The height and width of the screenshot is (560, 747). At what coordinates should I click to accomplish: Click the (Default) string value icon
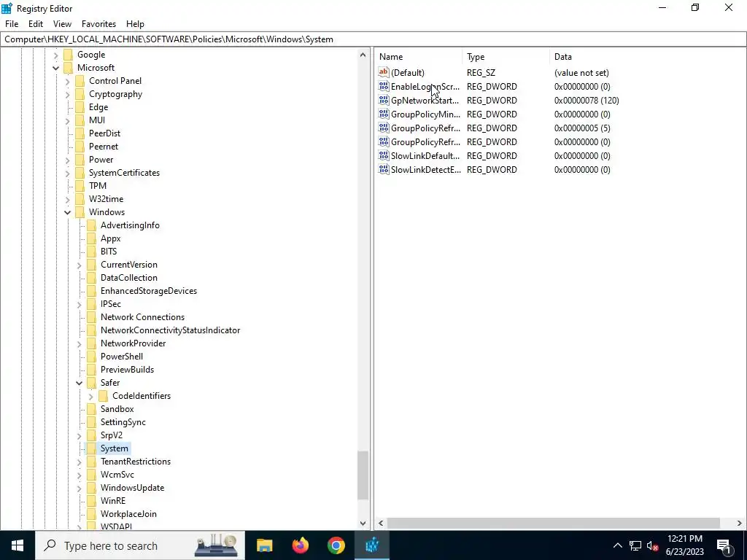click(x=384, y=72)
